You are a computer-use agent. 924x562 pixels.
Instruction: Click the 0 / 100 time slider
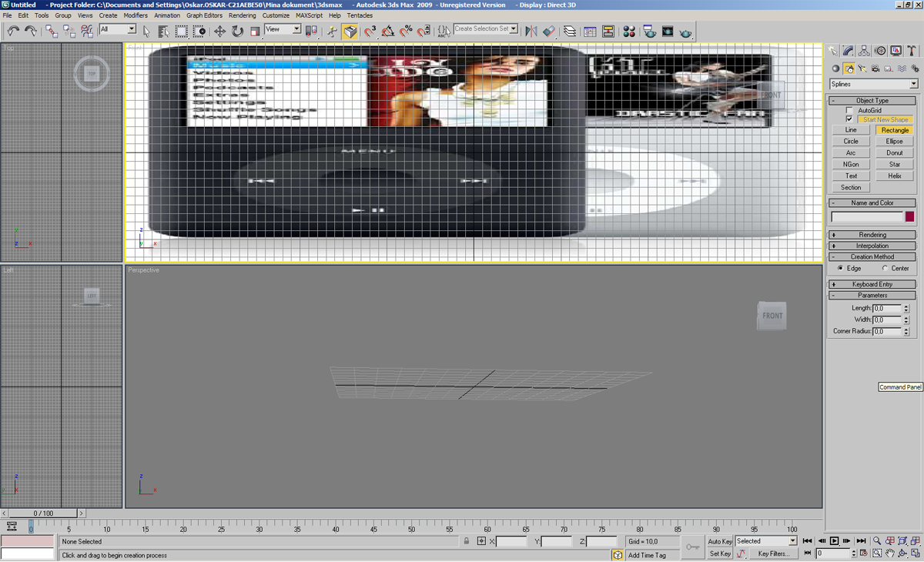click(43, 513)
